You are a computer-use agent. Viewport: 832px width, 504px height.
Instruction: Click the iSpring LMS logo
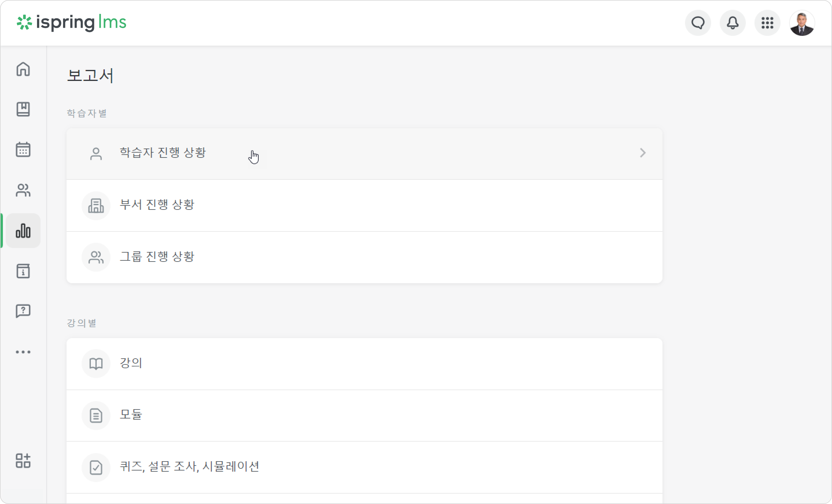(72, 22)
